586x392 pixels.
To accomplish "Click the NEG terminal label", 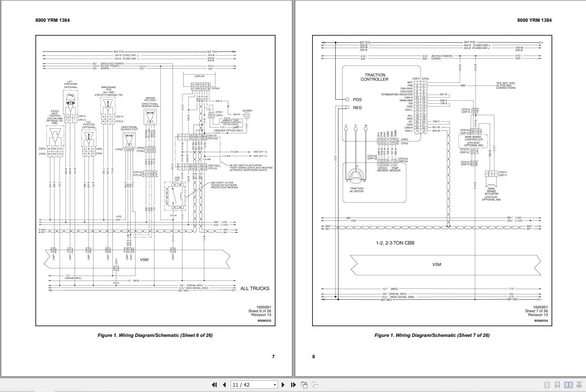I will point(357,108).
